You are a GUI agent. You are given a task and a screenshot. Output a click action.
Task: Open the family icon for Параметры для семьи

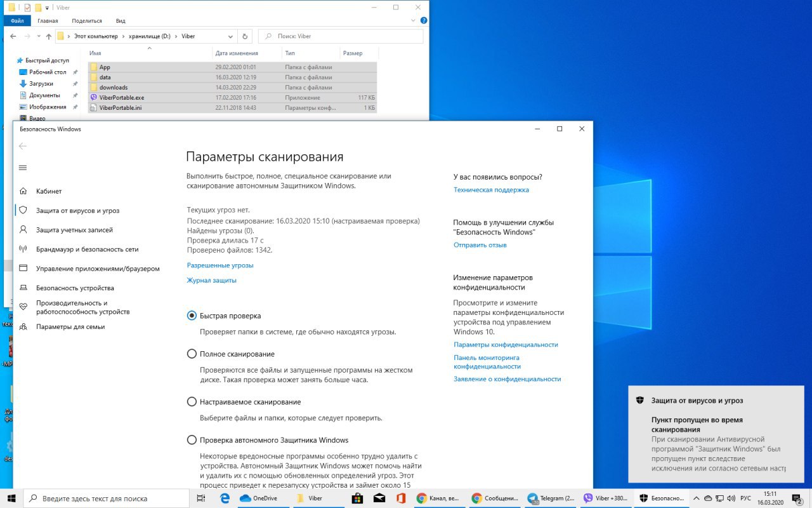[23, 326]
